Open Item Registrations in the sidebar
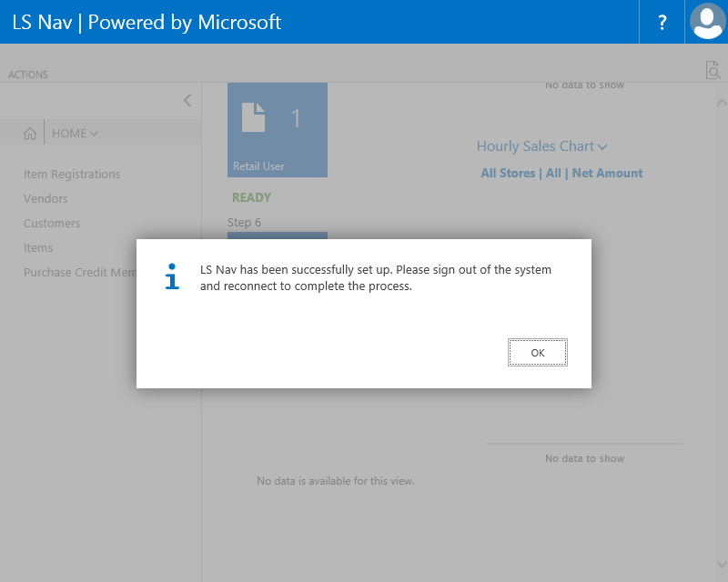Viewport: 728px width, 582px height. pos(72,175)
